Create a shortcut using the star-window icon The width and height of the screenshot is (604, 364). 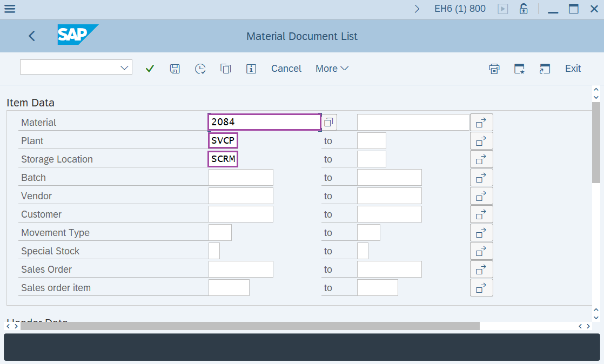tap(519, 69)
